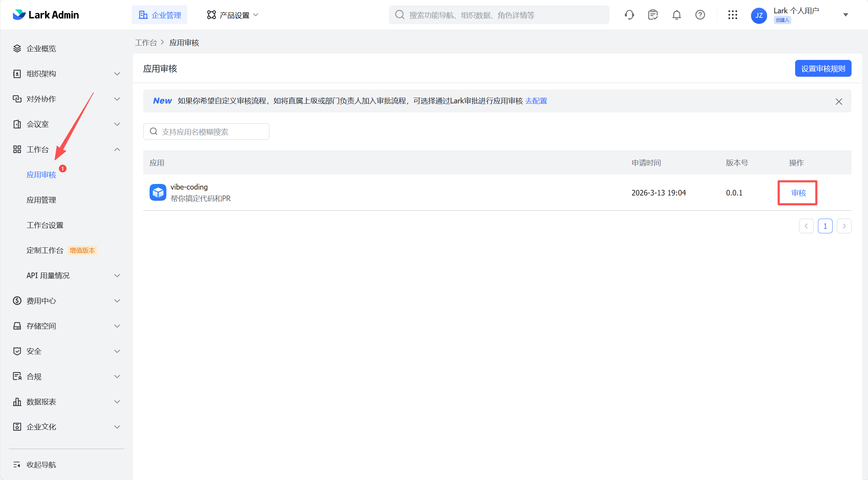Open the apps grid icon
The width and height of the screenshot is (868, 480).
point(733,15)
